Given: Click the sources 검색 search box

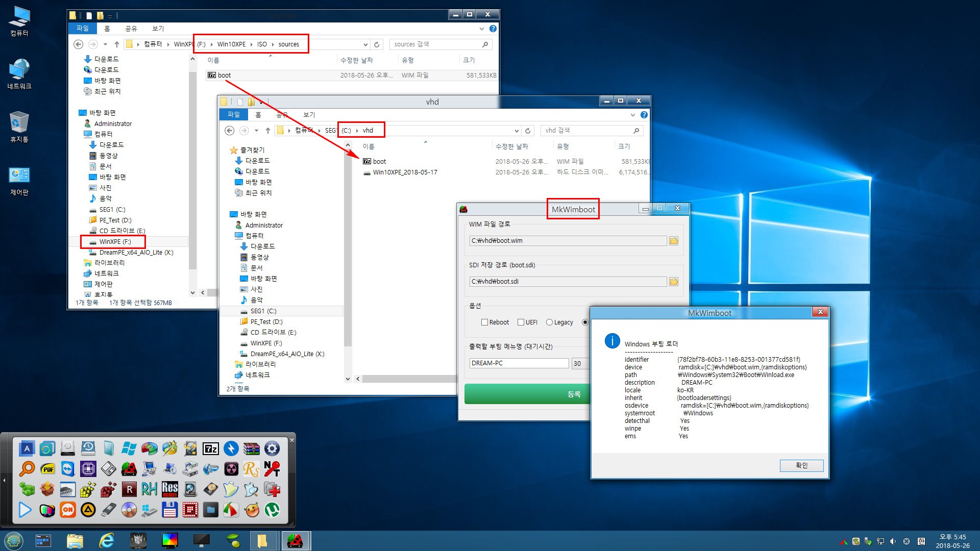Looking at the screenshot, I should pyautogui.click(x=441, y=44).
